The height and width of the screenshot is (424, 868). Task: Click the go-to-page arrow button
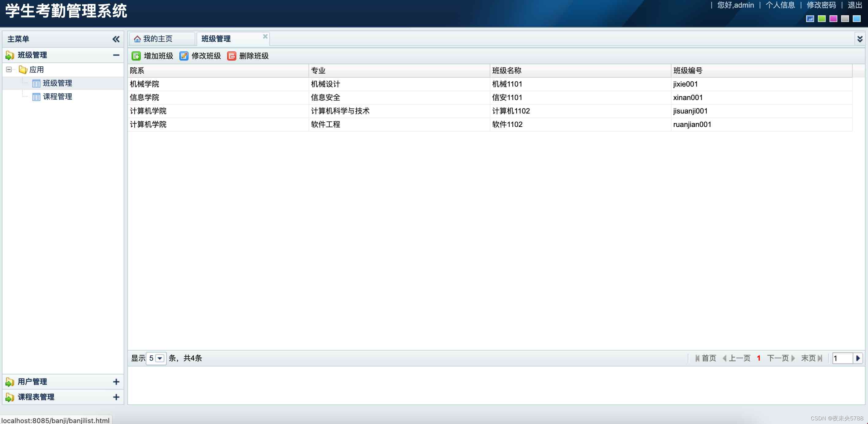point(858,358)
